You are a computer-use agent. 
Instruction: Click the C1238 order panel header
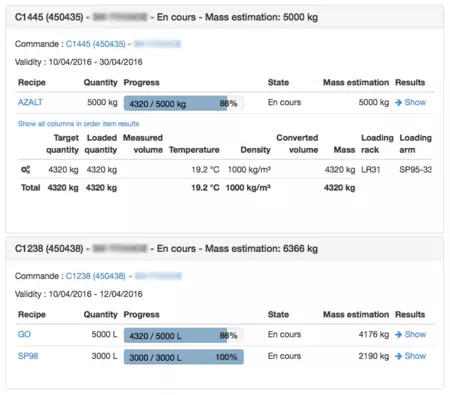(x=225, y=249)
